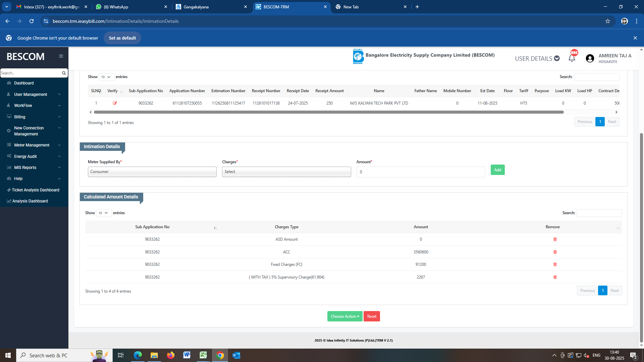Open the Charges Select dropdown
The height and width of the screenshot is (362, 644).
pos(286,172)
